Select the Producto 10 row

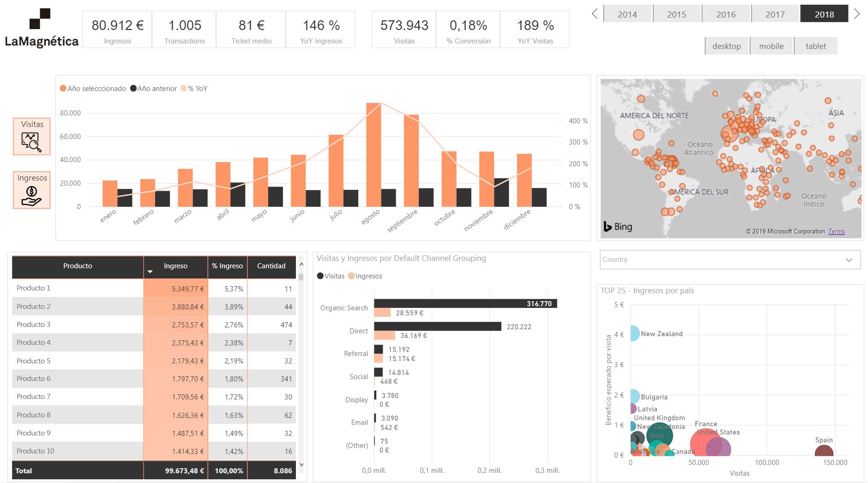pyautogui.click(x=154, y=451)
